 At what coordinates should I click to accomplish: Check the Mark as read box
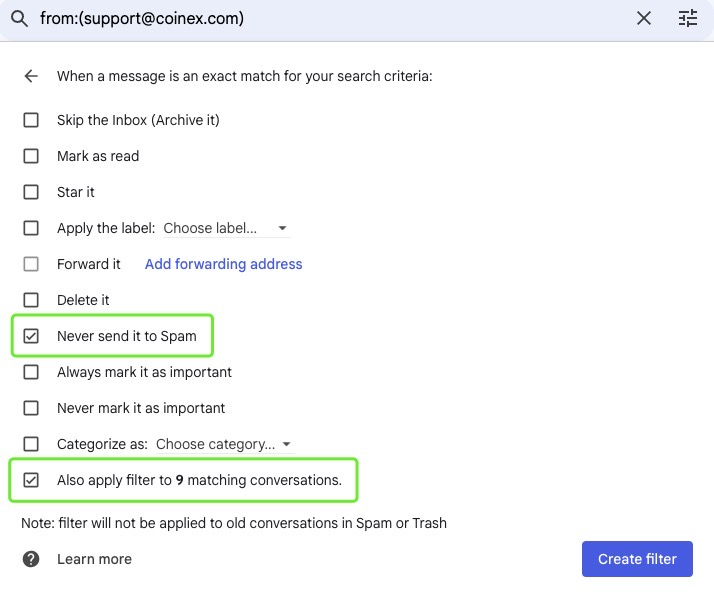[31, 156]
